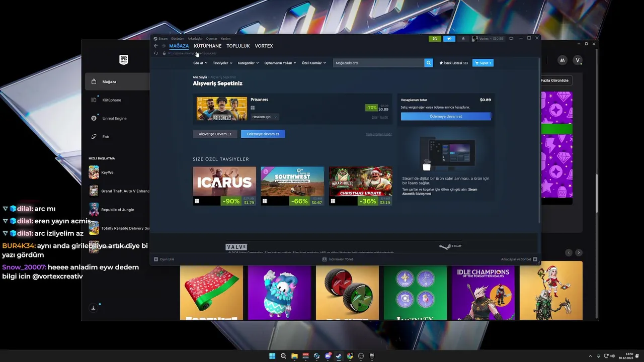Open Epic Games friends icon
This screenshot has height=362, width=644.
562,60
